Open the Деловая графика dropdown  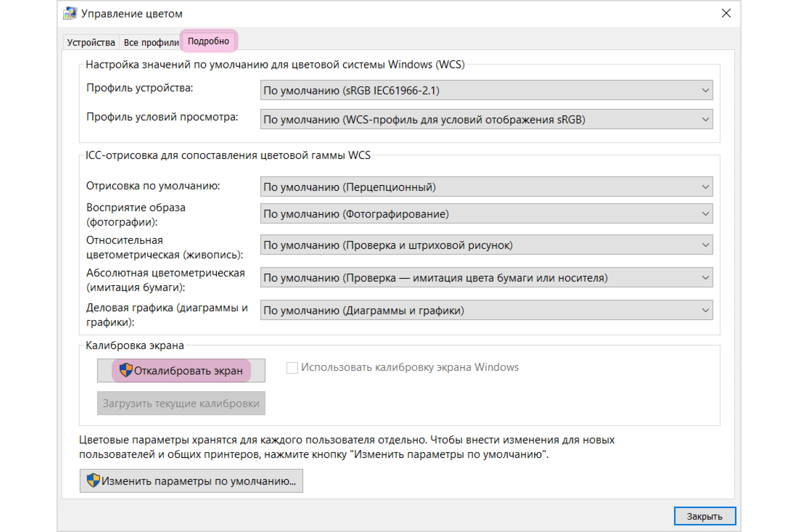[x=486, y=310]
